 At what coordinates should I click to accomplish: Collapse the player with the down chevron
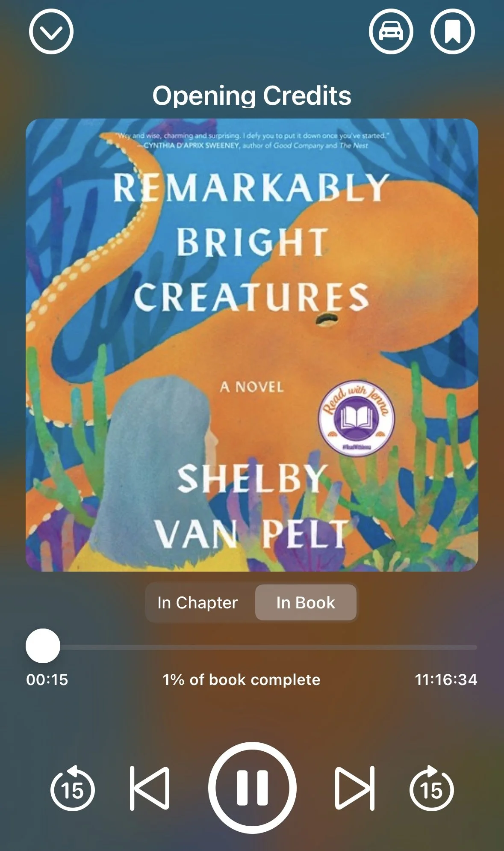click(51, 32)
